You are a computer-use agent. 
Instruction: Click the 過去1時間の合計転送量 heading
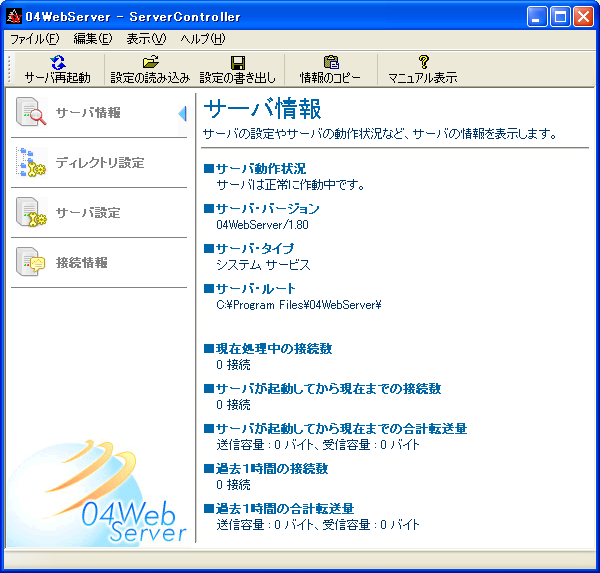(x=279, y=508)
